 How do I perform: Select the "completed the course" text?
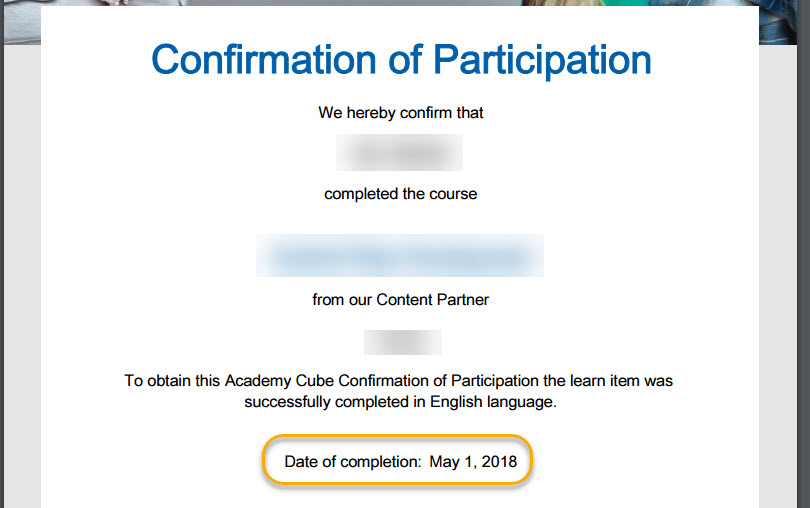pos(400,194)
